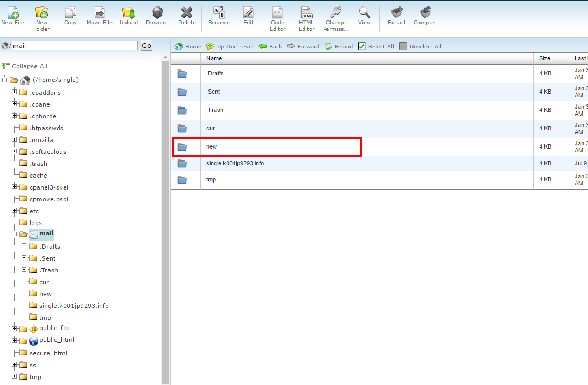Click the Extract archive icon
Screen dimensions: 588x385
pyautogui.click(x=397, y=12)
